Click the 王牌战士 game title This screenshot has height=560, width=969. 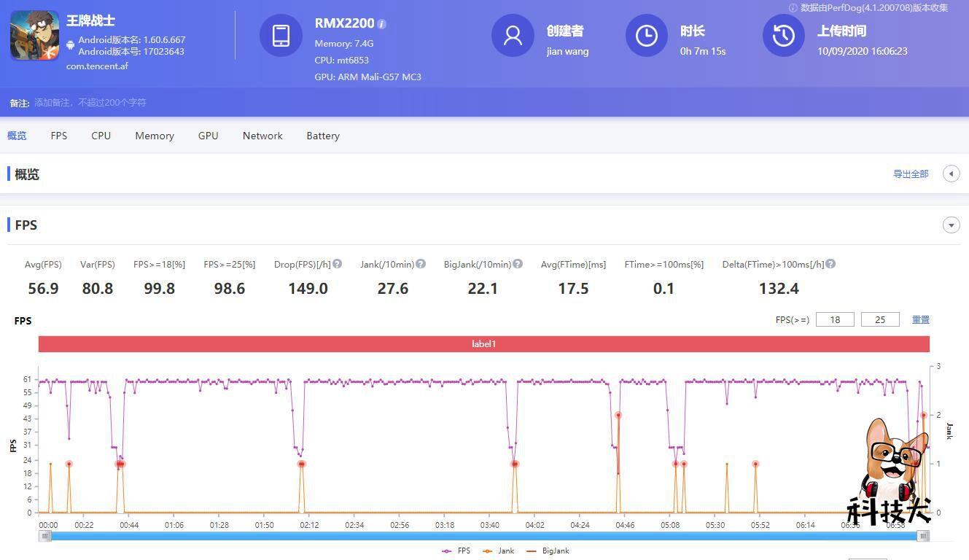(x=90, y=20)
